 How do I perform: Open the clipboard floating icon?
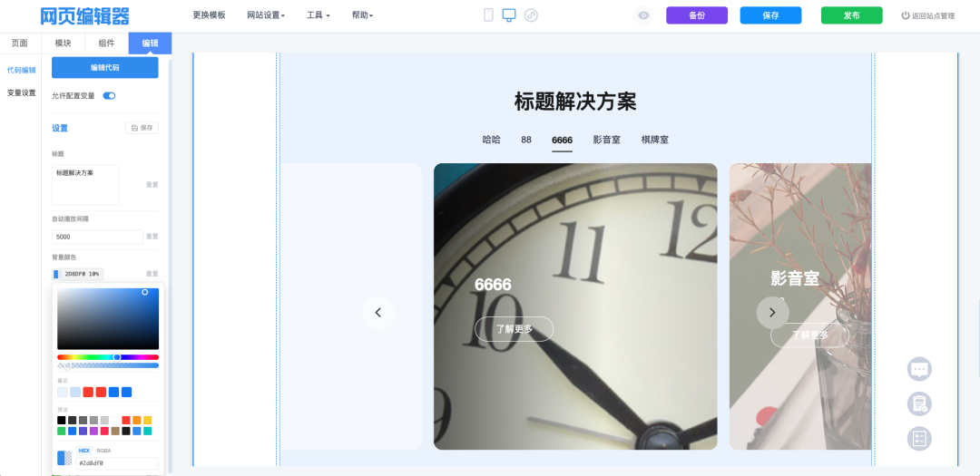pos(919,404)
